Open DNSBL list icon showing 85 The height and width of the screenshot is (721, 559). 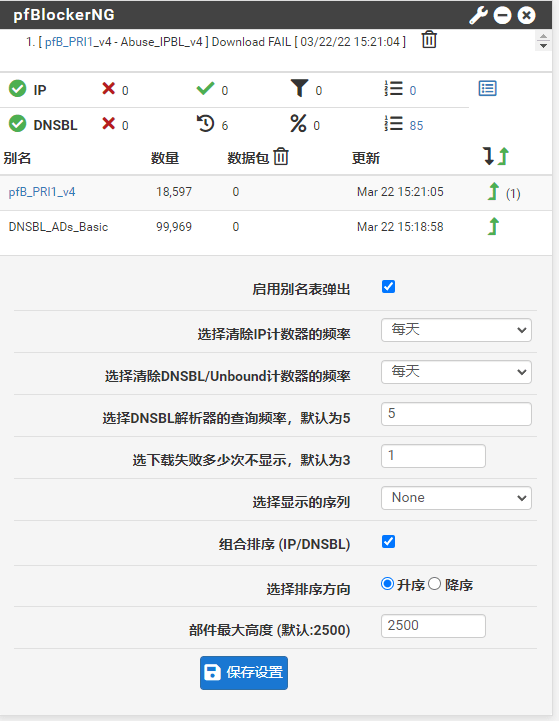click(x=394, y=124)
